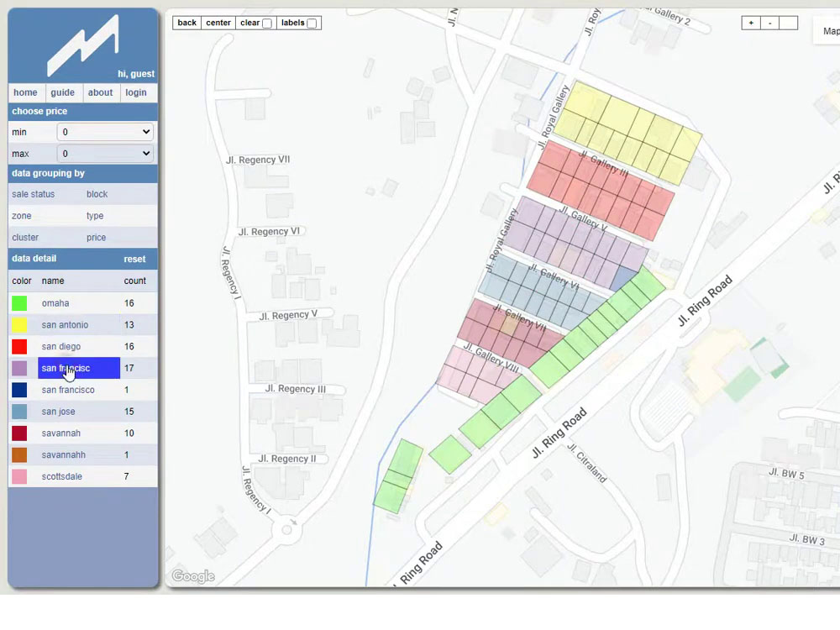Viewport: 840px width, 630px height.
Task: Click reset in data detail header
Action: point(134,259)
